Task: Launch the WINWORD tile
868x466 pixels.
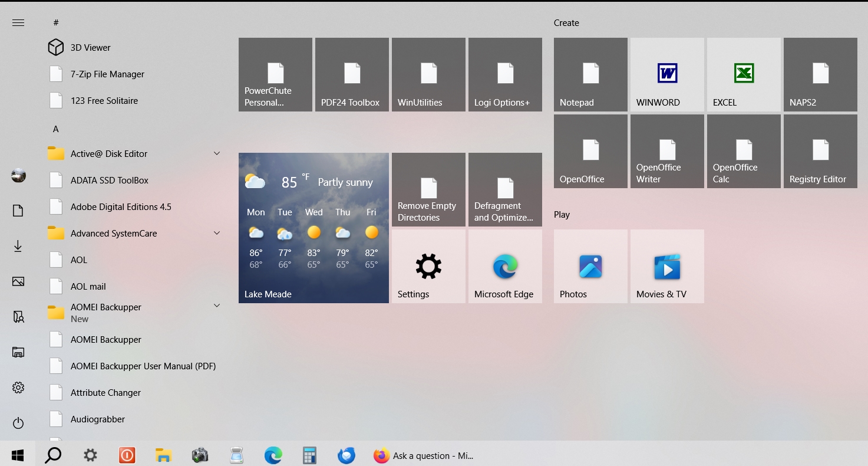Action: (667, 74)
